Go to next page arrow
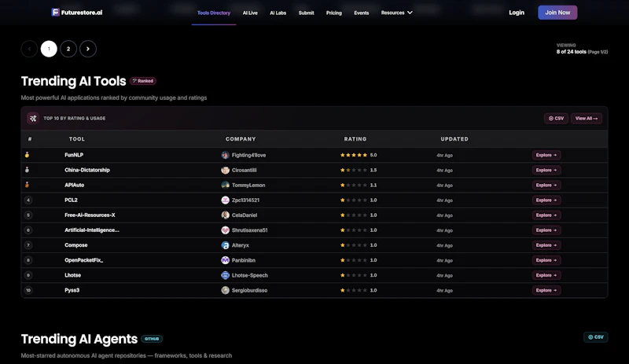 88,49
